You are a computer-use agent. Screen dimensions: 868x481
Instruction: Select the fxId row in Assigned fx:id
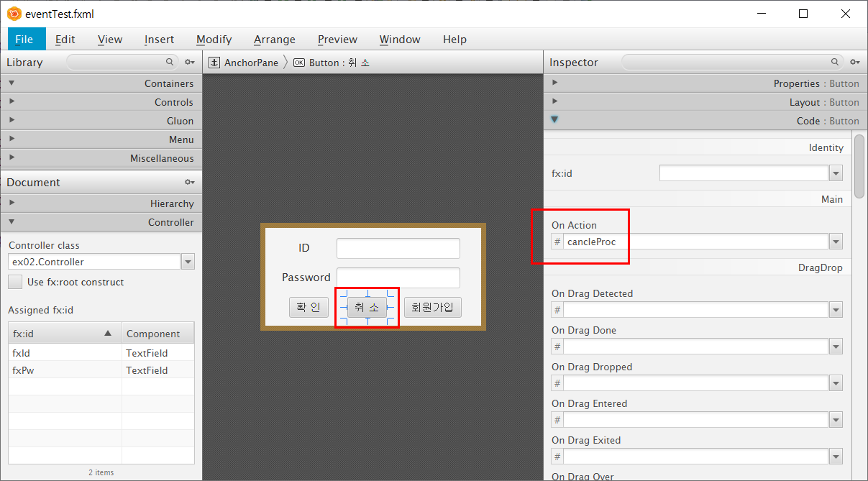pos(101,352)
